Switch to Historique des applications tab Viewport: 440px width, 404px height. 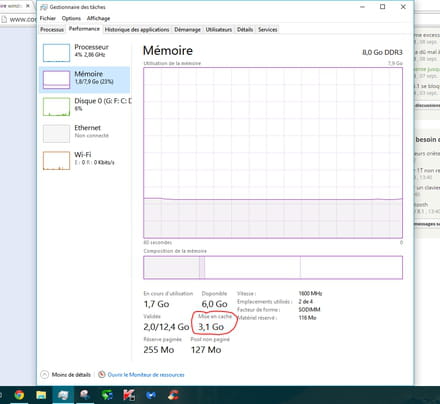137,30
